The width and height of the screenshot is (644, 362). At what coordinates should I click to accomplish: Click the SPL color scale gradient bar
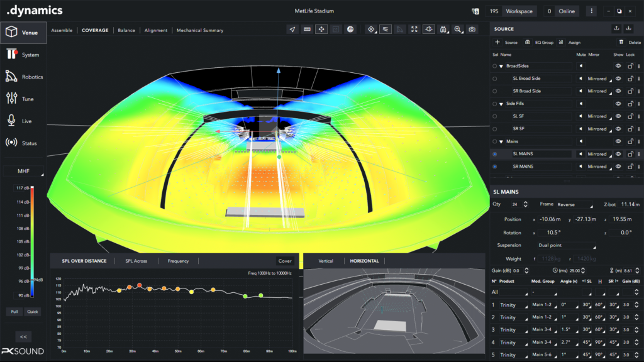coord(32,241)
